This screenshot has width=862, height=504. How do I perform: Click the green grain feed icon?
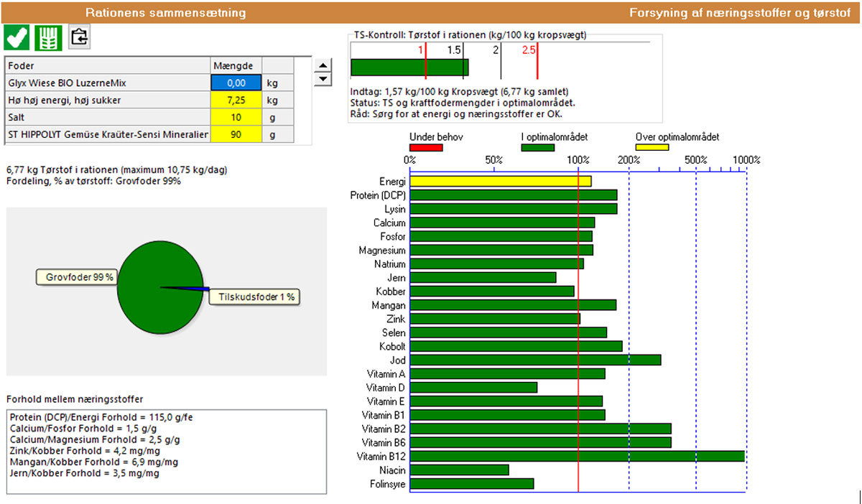47,37
